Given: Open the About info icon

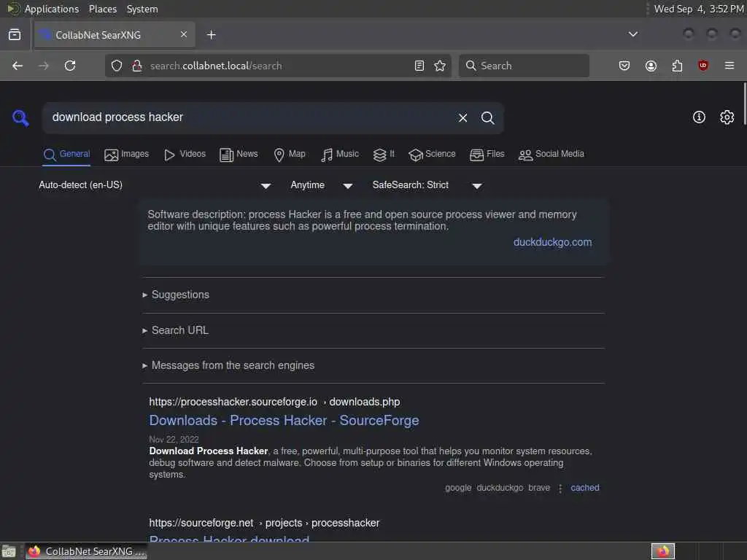Looking at the screenshot, I should pos(699,117).
